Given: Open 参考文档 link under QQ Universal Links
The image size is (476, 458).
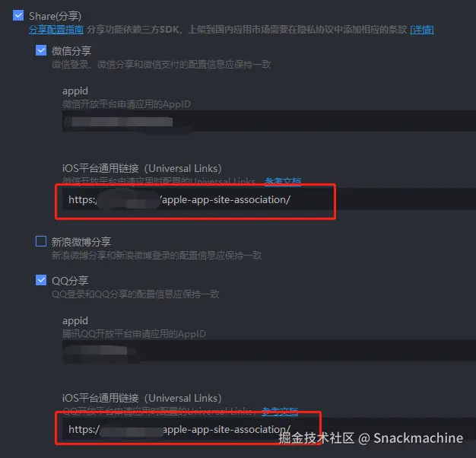Looking at the screenshot, I should pyautogui.click(x=280, y=411).
